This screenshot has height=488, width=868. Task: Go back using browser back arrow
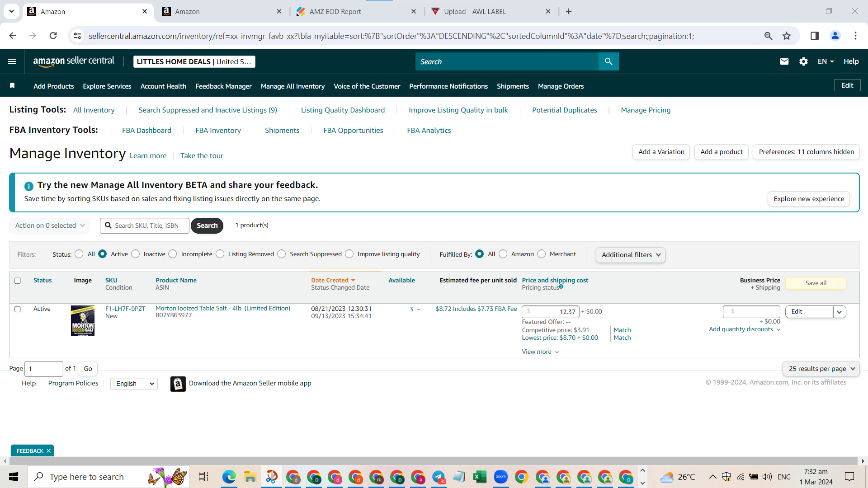[13, 36]
